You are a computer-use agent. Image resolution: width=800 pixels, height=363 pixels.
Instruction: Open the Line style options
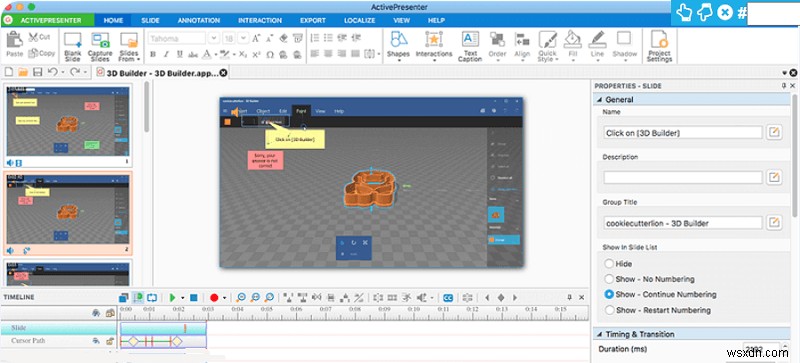point(597,46)
